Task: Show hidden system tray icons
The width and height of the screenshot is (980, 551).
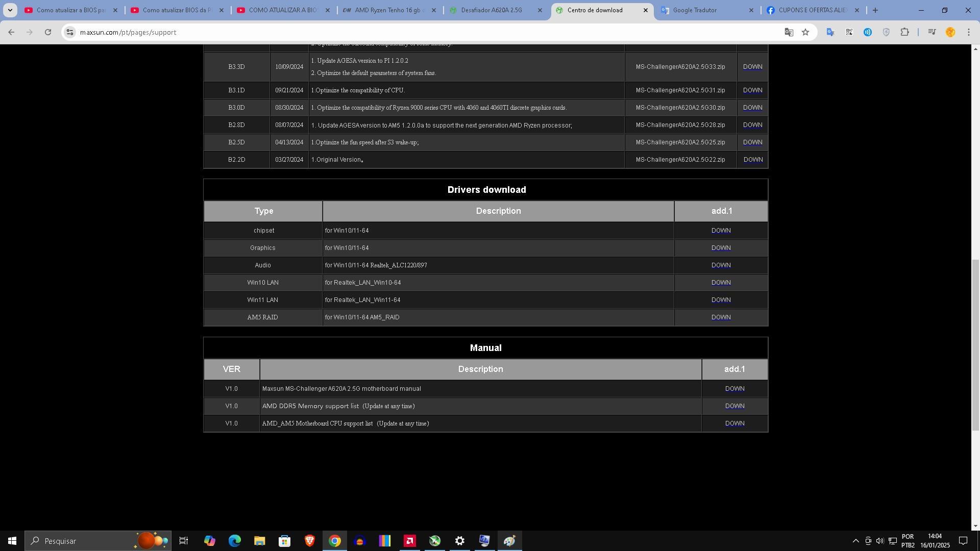Action: tap(855, 541)
